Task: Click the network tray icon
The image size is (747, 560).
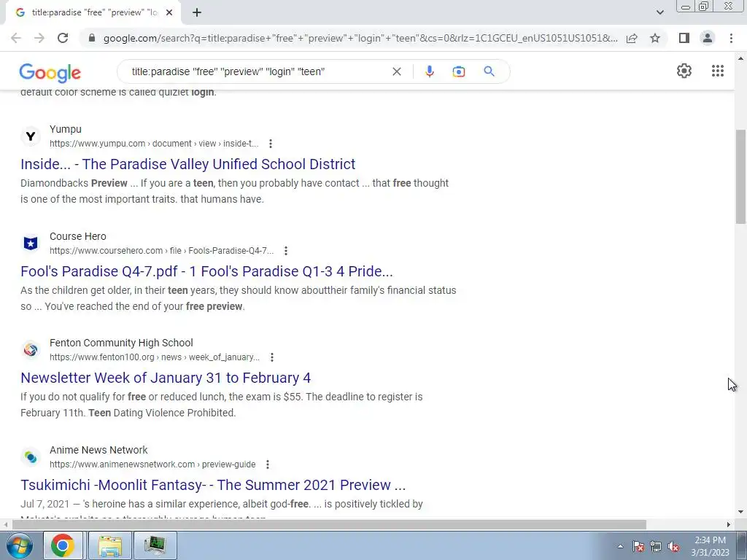Action: tap(656, 546)
